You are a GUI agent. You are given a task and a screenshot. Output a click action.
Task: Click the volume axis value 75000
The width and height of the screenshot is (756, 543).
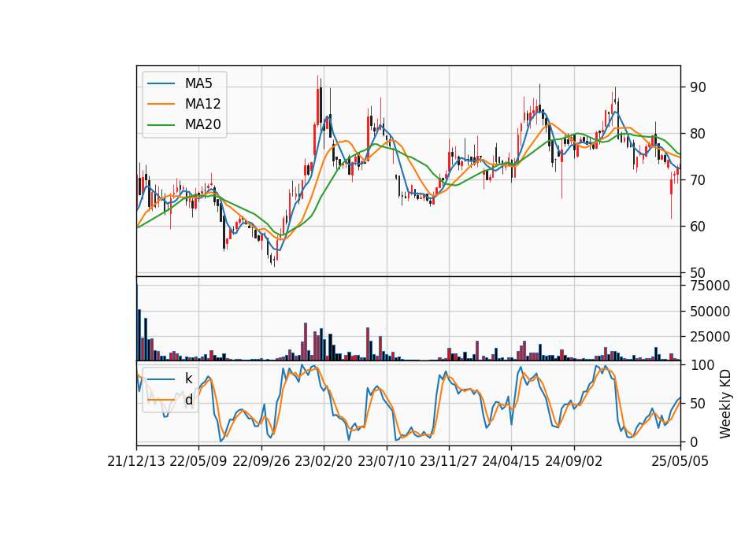[710, 286]
